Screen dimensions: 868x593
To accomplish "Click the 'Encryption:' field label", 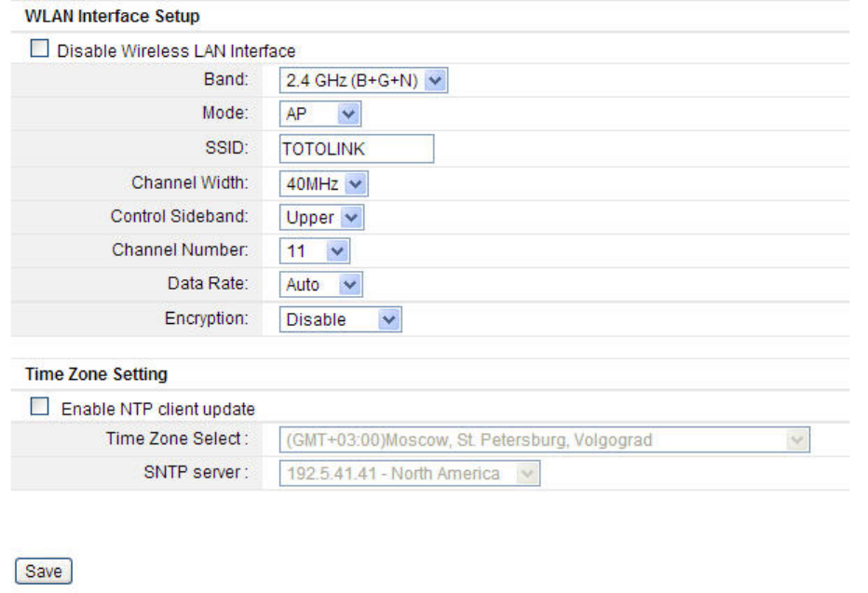I will [x=207, y=318].
